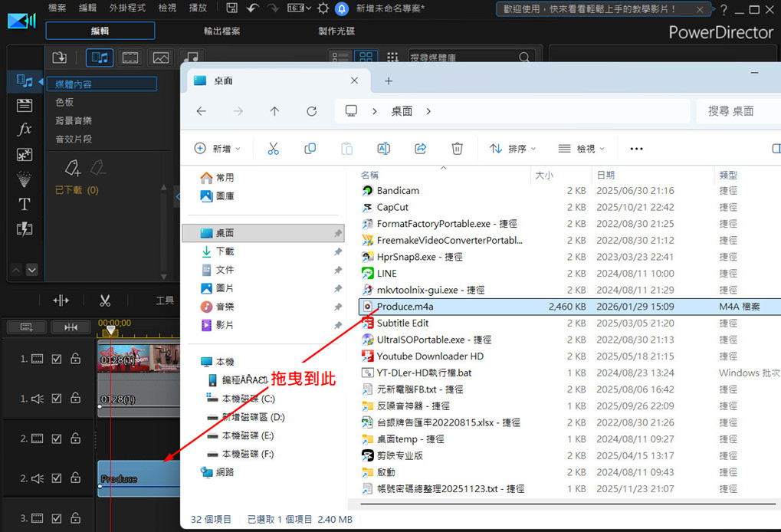Open the Title Room text icon
781x532 pixels.
click(x=25, y=204)
